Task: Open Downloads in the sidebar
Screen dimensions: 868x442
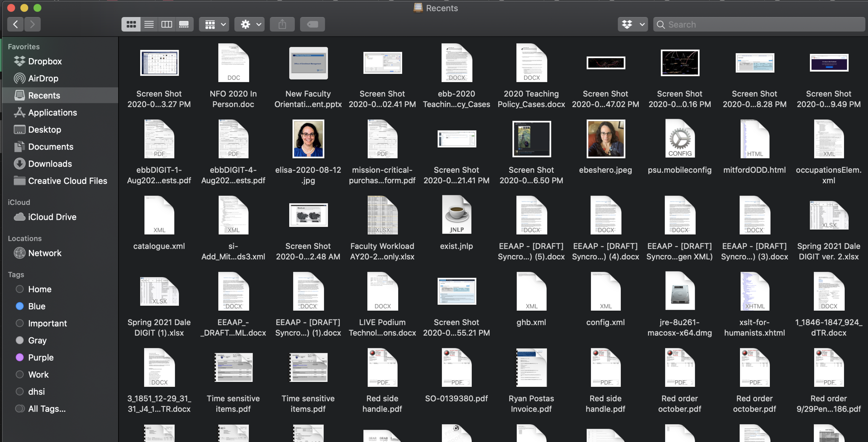Action: tap(50, 164)
